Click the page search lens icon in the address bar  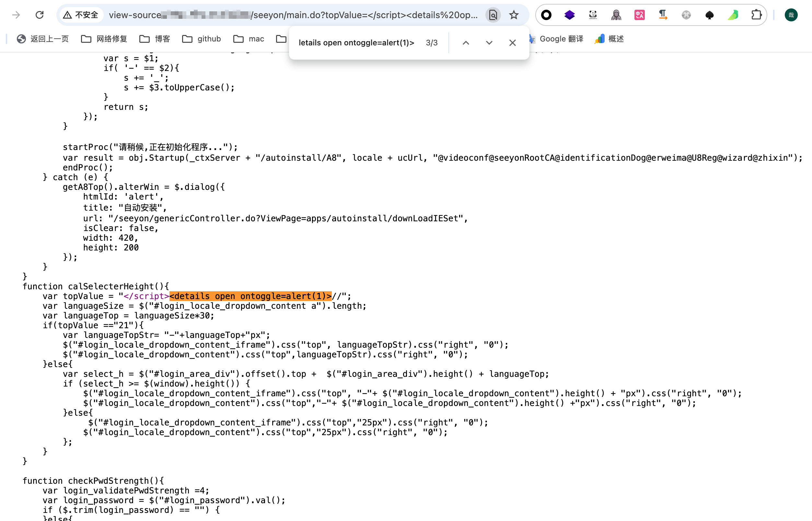[493, 15]
